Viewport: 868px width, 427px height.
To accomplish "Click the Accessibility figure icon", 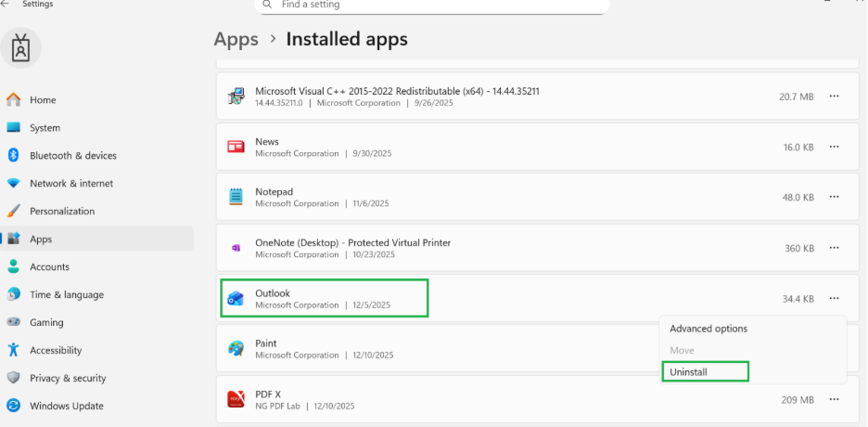I will 14,350.
